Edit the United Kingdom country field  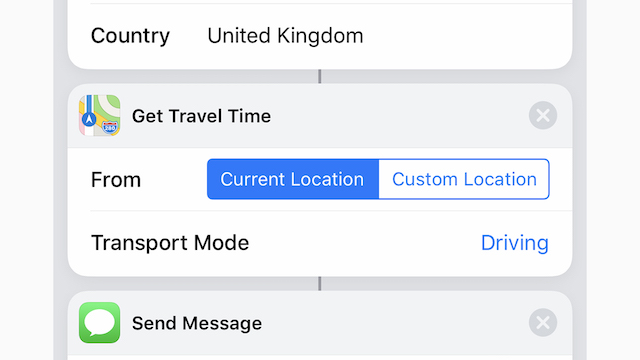285,36
